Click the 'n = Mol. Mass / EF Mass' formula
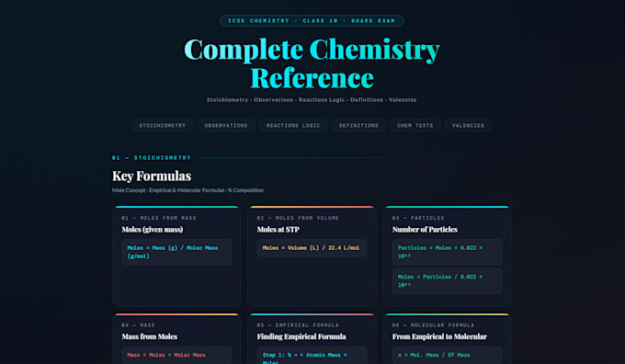The height and width of the screenshot is (364, 625). (447, 355)
